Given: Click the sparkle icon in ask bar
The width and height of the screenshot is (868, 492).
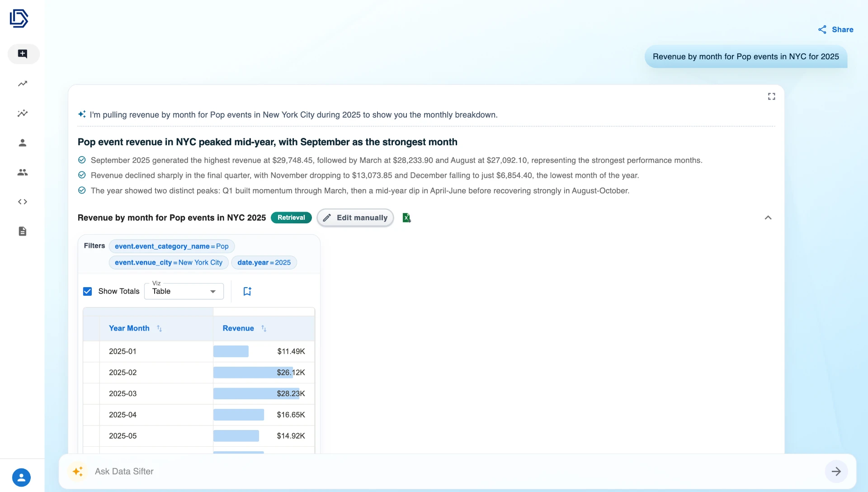Looking at the screenshot, I should (x=77, y=472).
